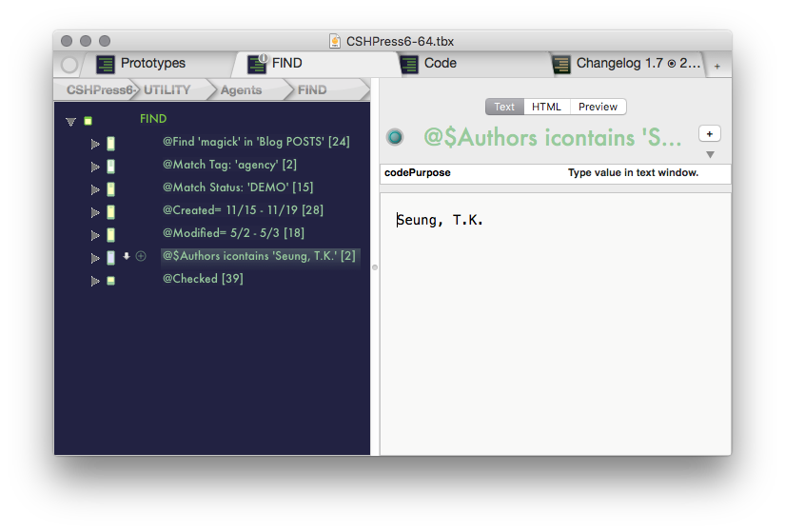Switch to HTML view mode
785x532 pixels.
coord(546,107)
